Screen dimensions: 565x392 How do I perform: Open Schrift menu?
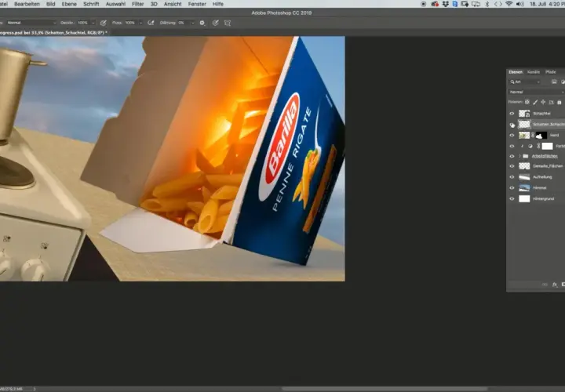point(91,4)
